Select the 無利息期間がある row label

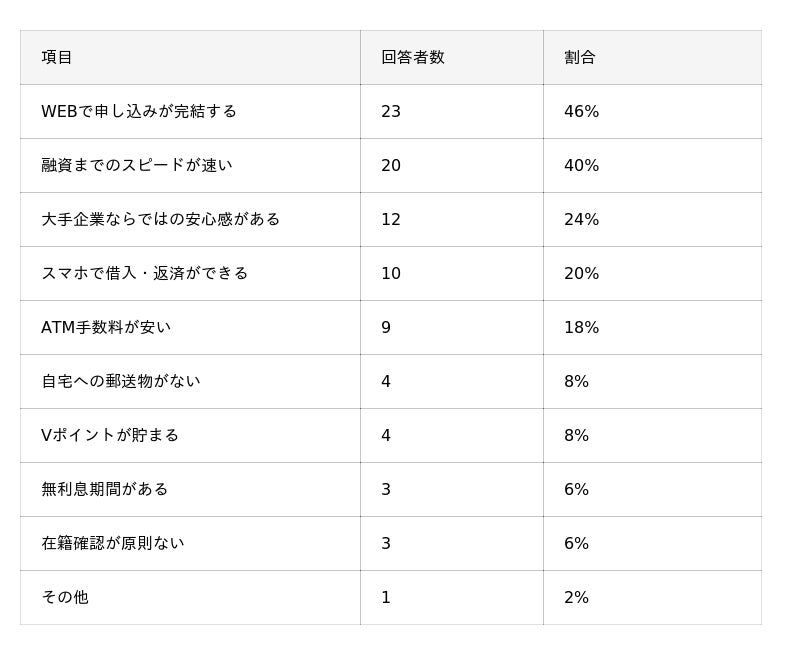point(104,489)
